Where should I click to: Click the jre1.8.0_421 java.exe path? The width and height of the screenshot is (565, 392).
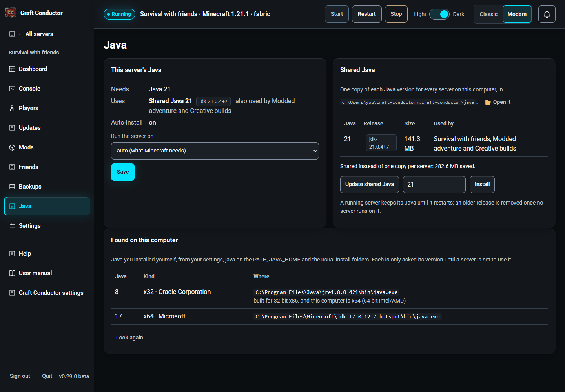(x=326, y=292)
